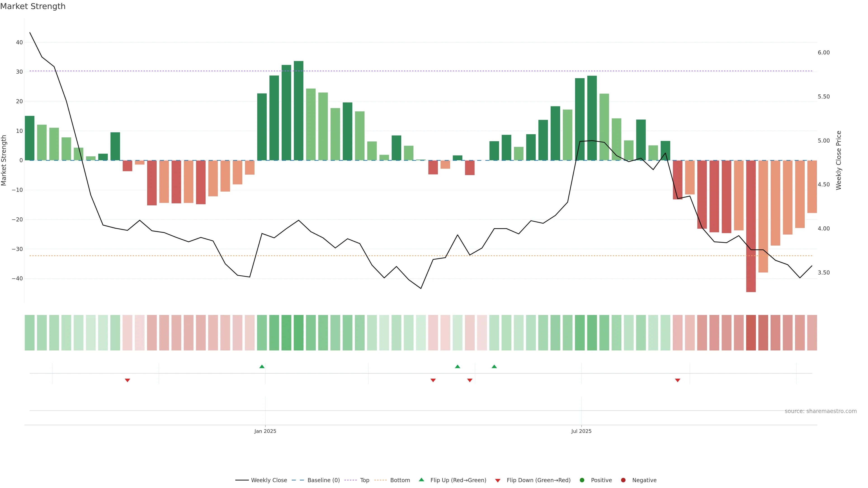Click the first green flip-up marker near Jan 2025
The height and width of the screenshot is (488, 868).
click(262, 366)
